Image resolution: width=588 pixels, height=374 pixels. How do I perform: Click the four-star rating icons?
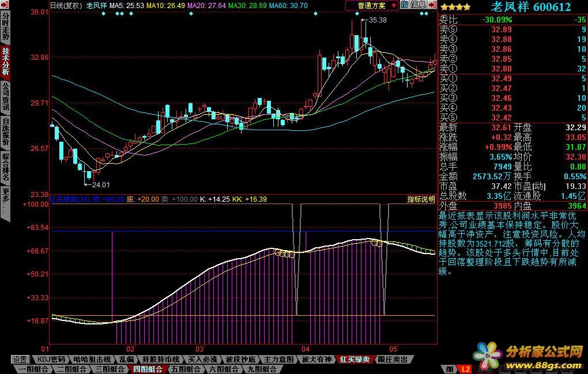click(x=455, y=7)
